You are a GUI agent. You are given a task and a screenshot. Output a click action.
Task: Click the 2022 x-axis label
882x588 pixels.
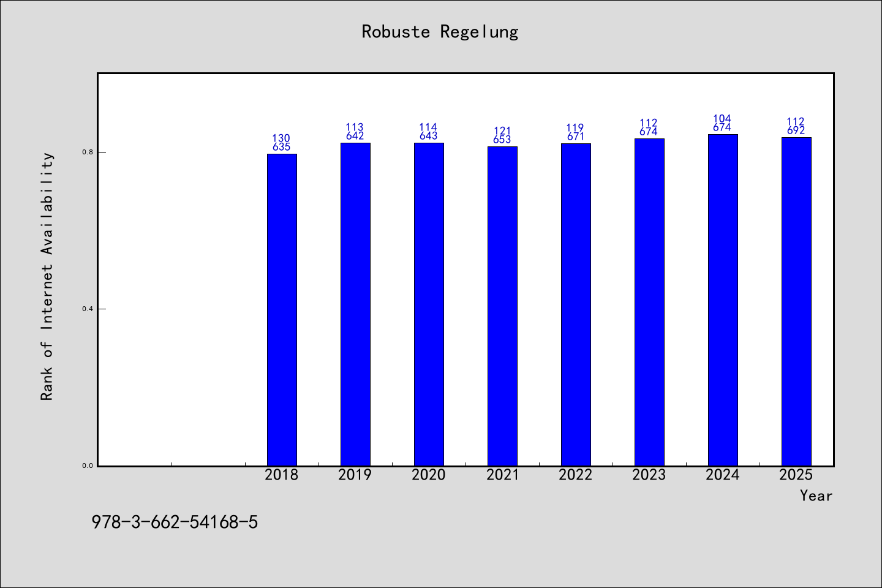click(x=576, y=475)
